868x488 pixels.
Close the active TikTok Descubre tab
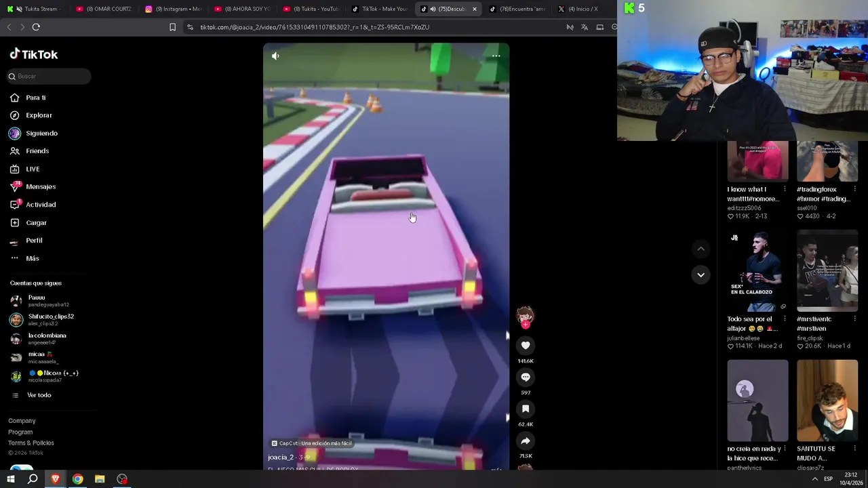click(475, 9)
